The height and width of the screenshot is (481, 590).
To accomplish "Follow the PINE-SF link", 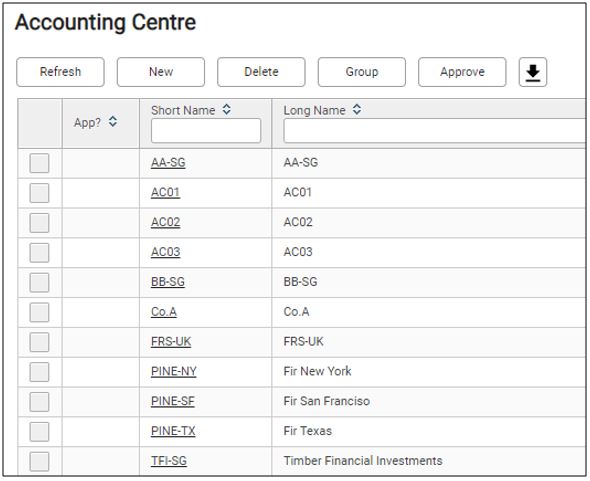I will (173, 401).
